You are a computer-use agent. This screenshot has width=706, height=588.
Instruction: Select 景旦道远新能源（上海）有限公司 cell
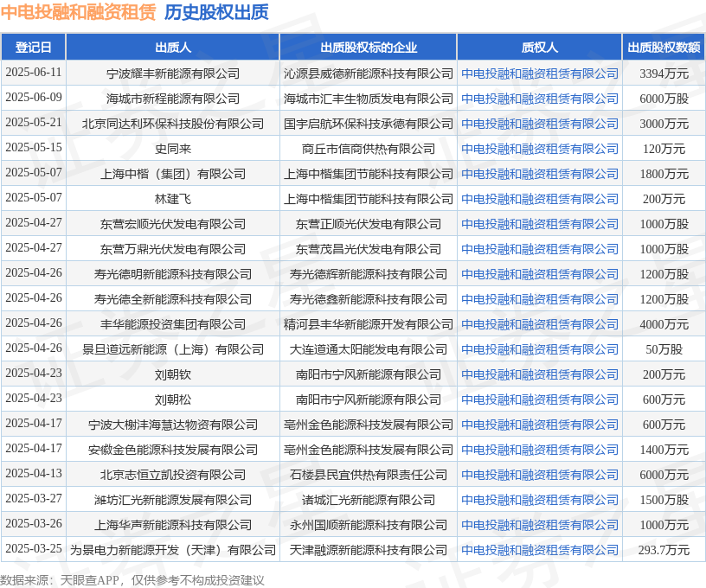click(173, 349)
